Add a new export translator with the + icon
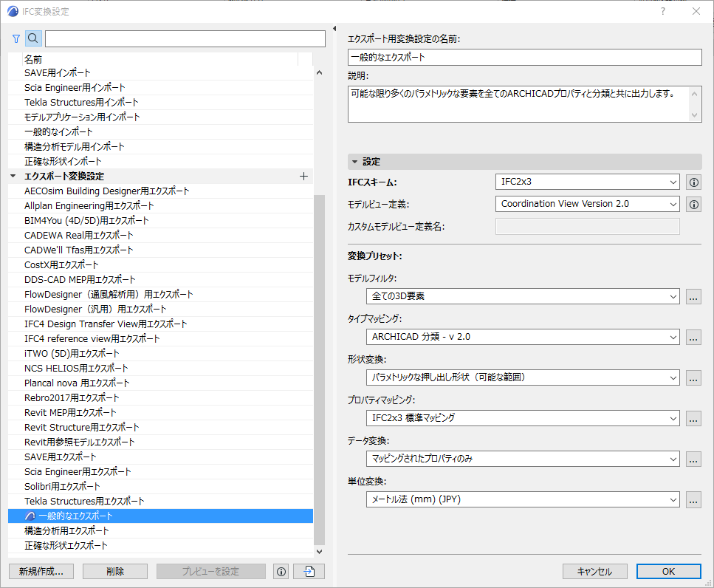The height and width of the screenshot is (588, 714). (303, 176)
